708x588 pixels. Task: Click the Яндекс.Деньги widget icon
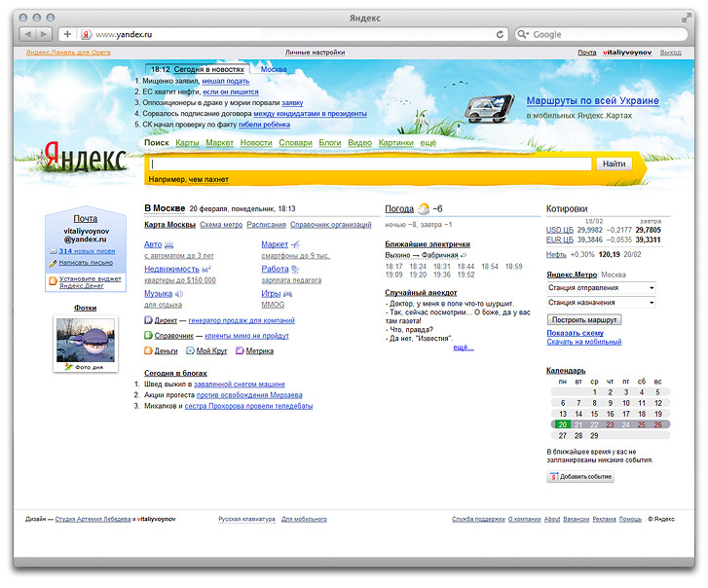[53, 281]
